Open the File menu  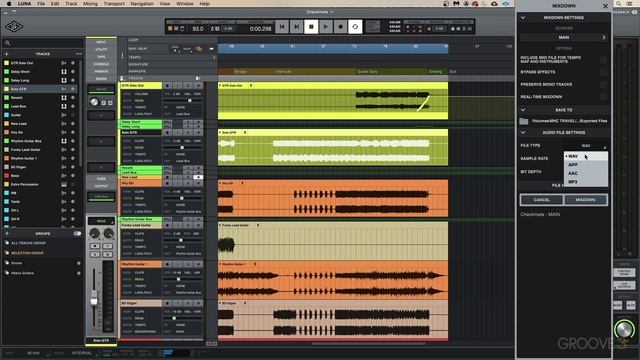coord(41,4)
